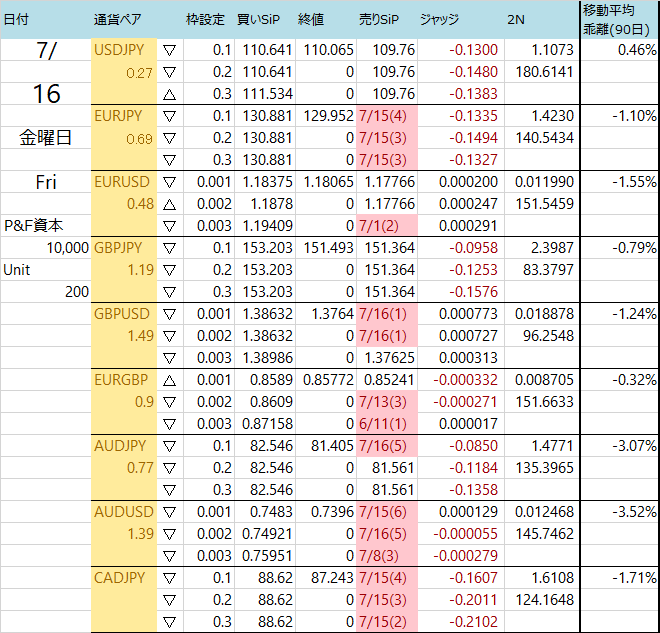The image size is (660, 633).
Task: Click the up triangle in the 1.1878 row
Action: pyautogui.click(x=169, y=205)
